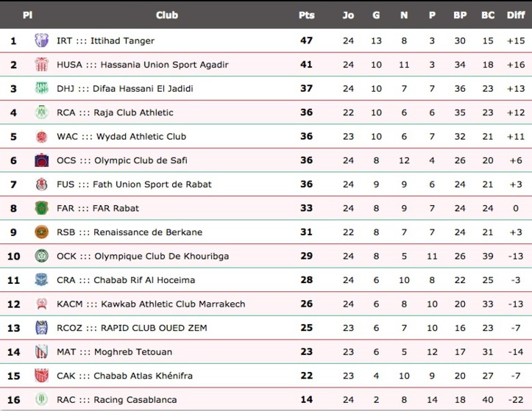Click the Racing Casablanca logo
Image resolution: width=532 pixels, height=411 pixels.
42,399
